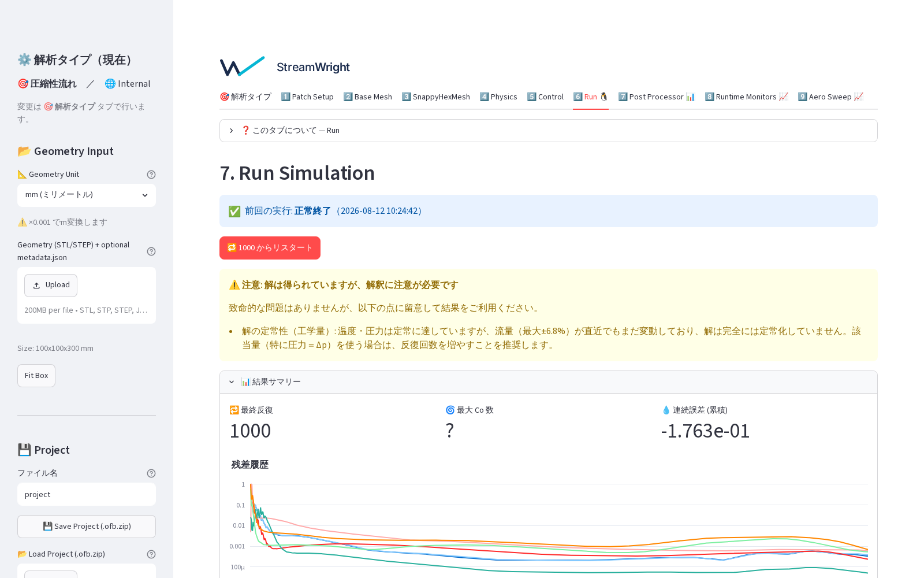
Task: Click the 1000 からリスタート button
Action: [270, 248]
